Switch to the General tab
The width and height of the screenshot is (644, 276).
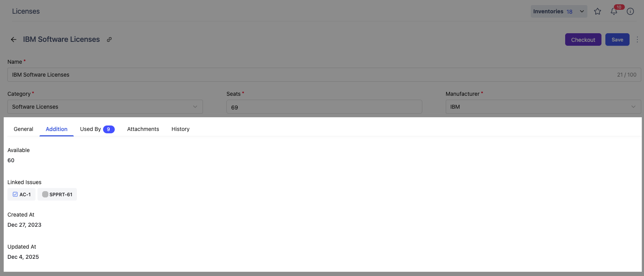pyautogui.click(x=23, y=129)
